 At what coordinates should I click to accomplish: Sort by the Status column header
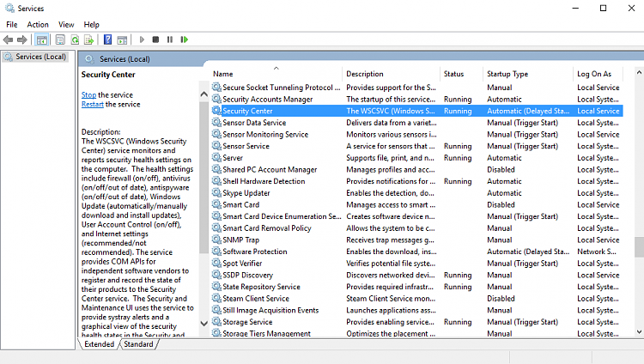click(x=462, y=74)
